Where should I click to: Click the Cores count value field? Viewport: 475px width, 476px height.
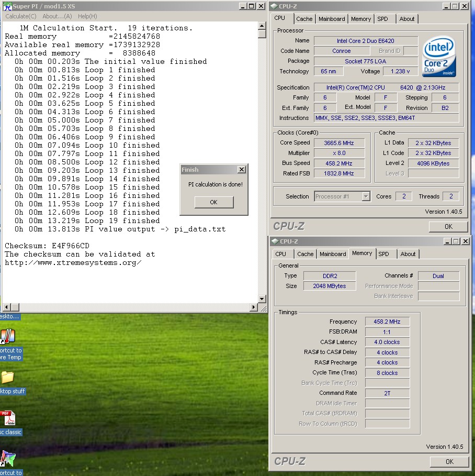click(404, 196)
